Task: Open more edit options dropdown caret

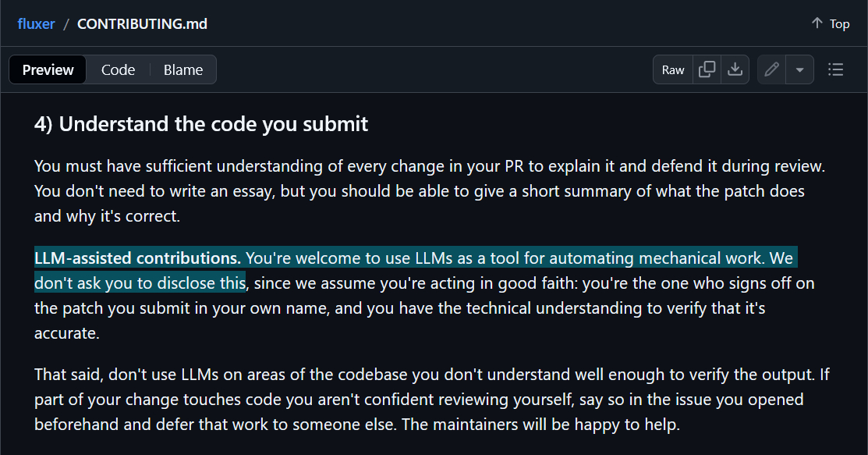Action: pyautogui.click(x=799, y=69)
